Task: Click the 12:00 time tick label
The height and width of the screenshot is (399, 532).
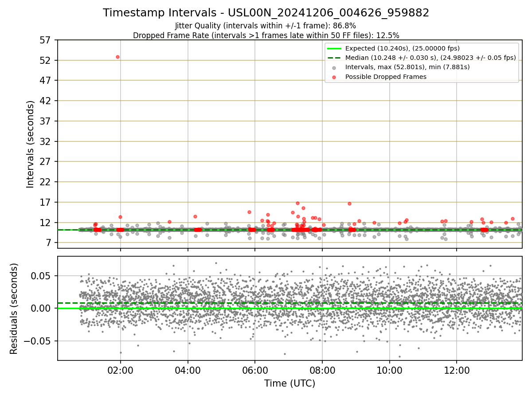Action: 457,370
